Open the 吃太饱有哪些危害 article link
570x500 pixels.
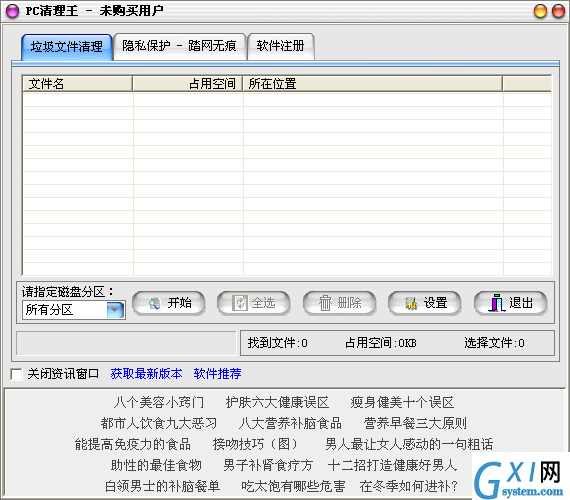point(293,486)
